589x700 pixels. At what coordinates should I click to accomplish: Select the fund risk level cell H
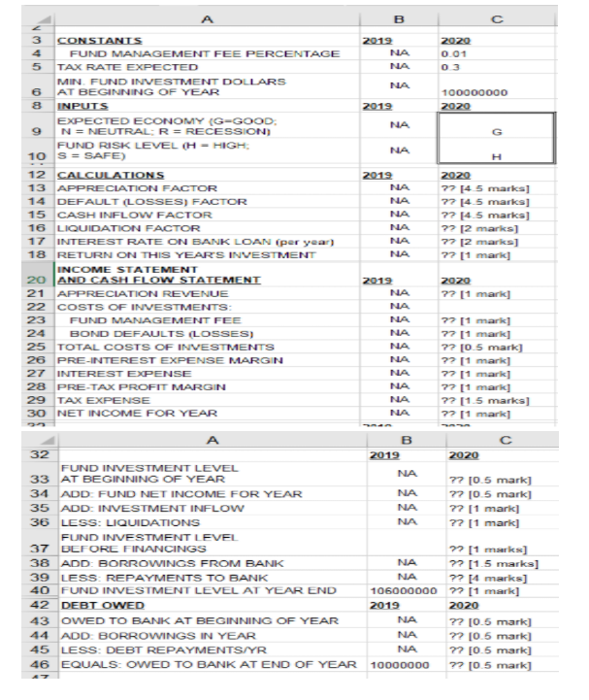(497, 150)
